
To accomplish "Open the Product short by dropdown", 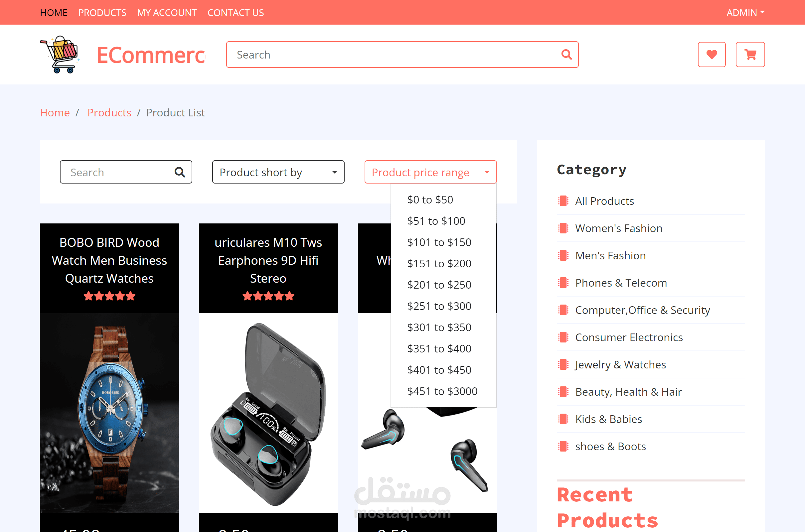I will 278,172.
